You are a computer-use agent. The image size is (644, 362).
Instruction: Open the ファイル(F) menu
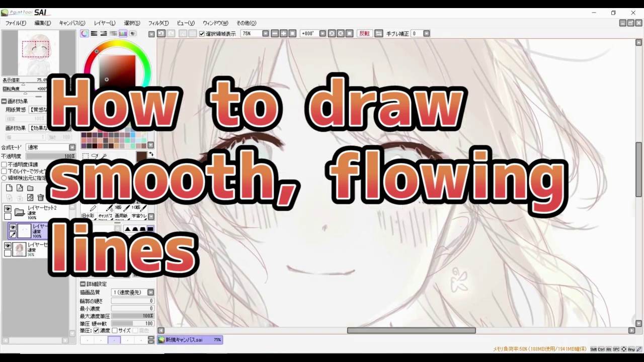click(16, 23)
